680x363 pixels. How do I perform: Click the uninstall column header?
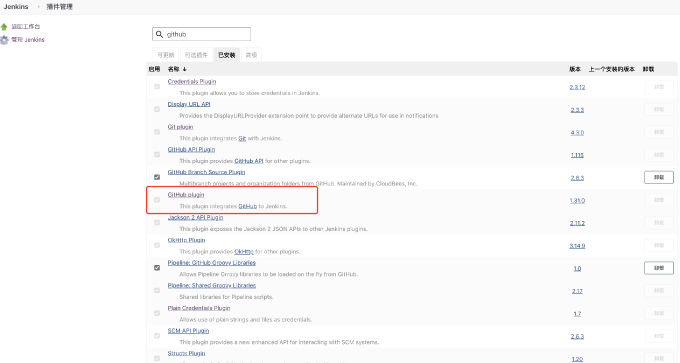(x=648, y=69)
